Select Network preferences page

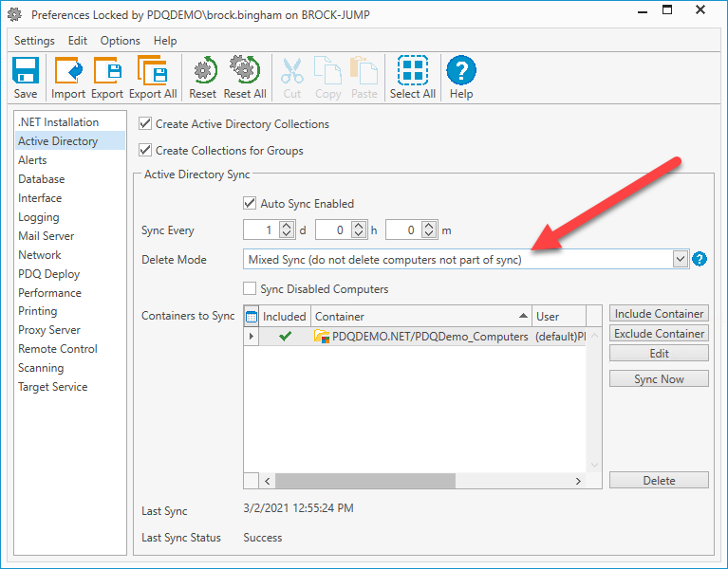pyautogui.click(x=69, y=255)
